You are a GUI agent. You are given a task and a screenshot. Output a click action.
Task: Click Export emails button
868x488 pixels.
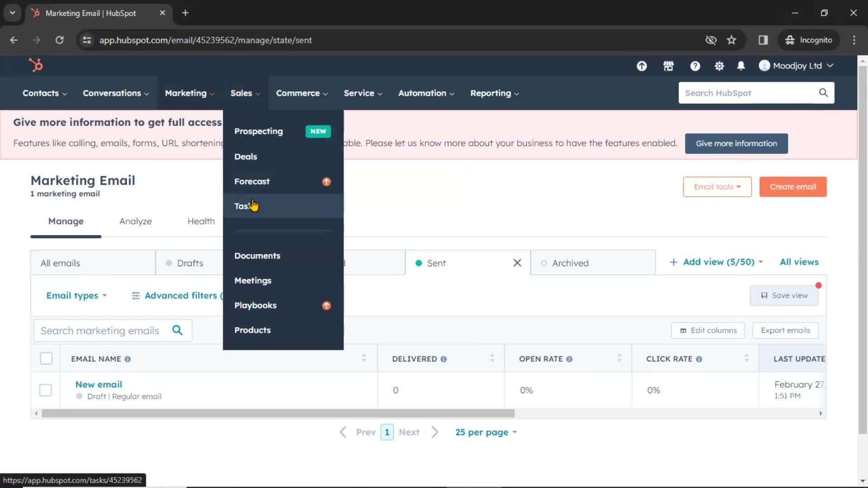pos(786,330)
